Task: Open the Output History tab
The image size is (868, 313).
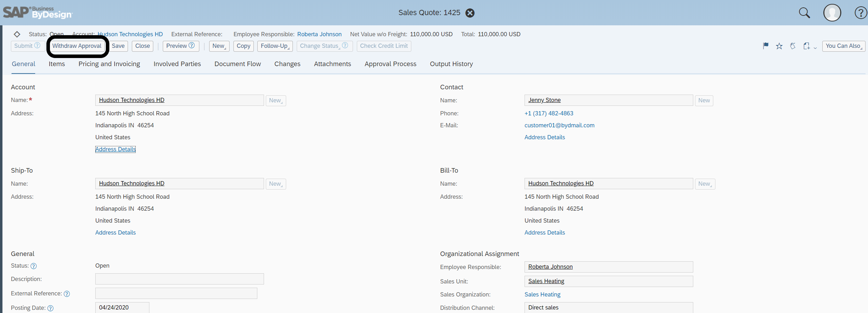Action: [x=451, y=64]
